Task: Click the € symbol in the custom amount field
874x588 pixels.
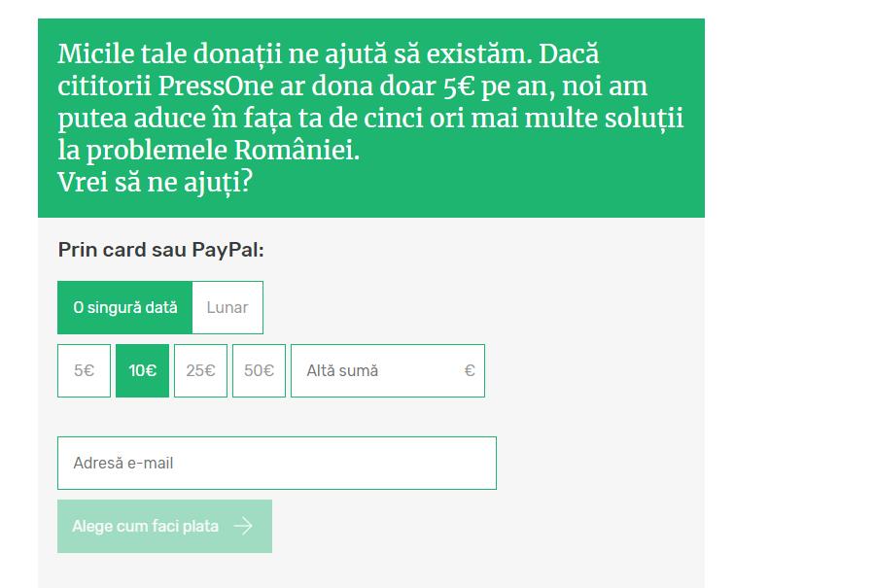Action: click(470, 370)
